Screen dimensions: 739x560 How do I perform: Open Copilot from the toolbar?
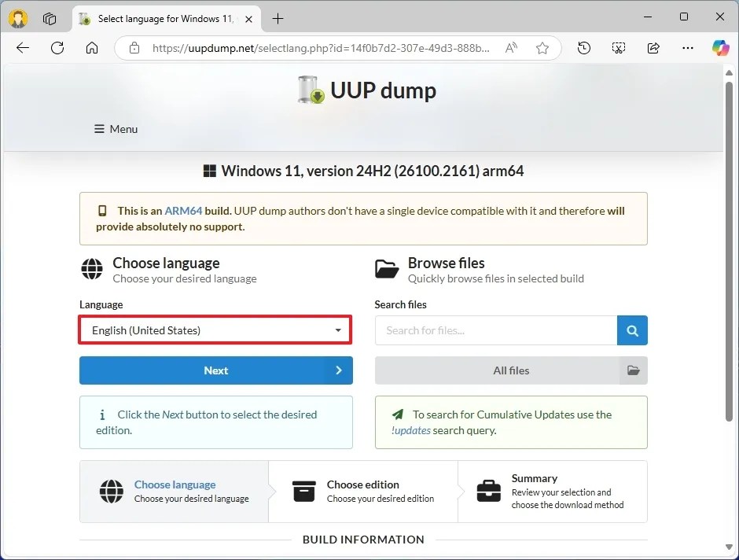(x=720, y=47)
